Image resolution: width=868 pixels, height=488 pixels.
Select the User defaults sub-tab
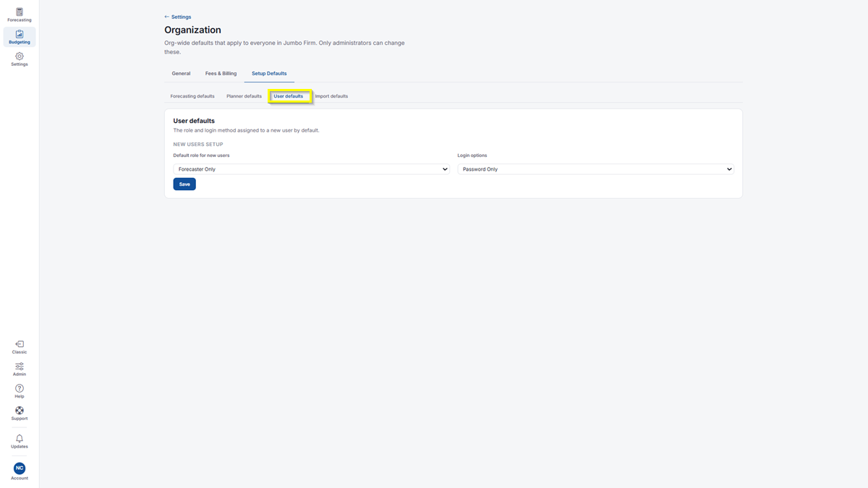pos(289,96)
